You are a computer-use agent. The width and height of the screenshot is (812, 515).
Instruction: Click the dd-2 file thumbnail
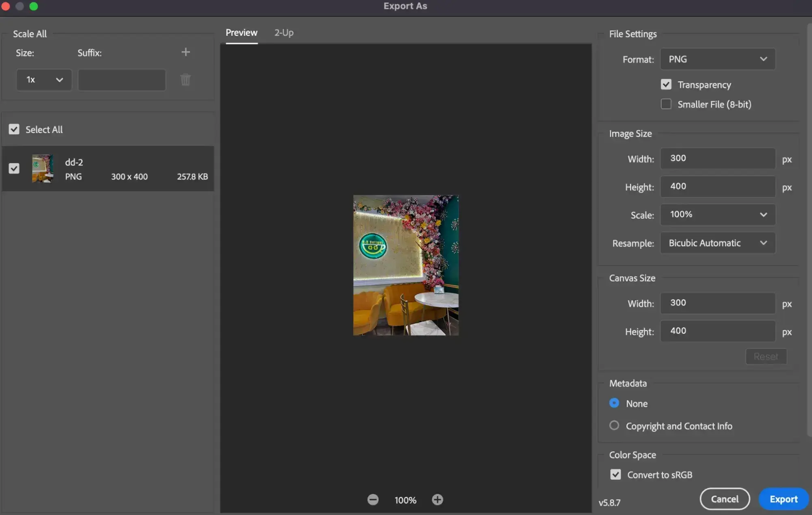tap(42, 168)
